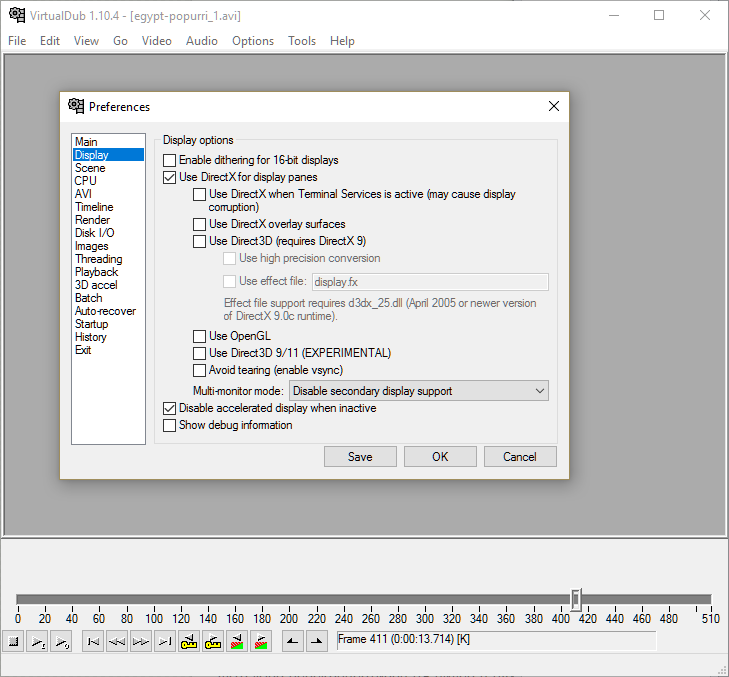This screenshot has height=677, width=729.
Task: Select the Threading preferences category
Action: pyautogui.click(x=108, y=259)
